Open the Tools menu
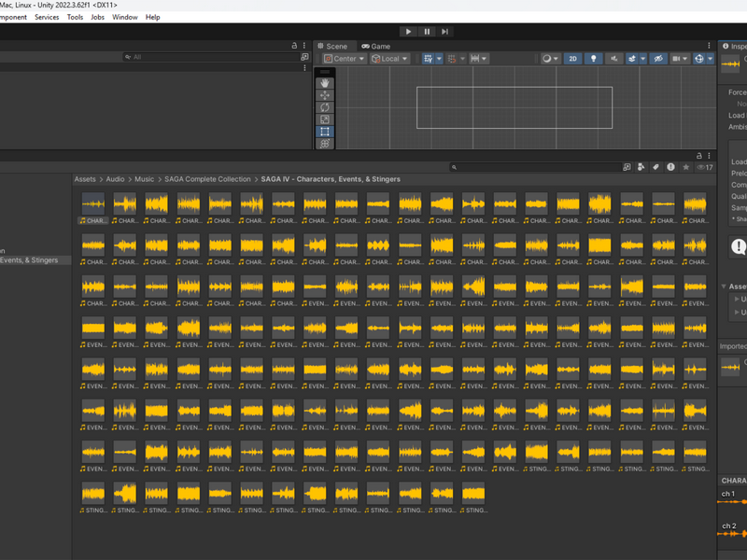 (x=75, y=17)
